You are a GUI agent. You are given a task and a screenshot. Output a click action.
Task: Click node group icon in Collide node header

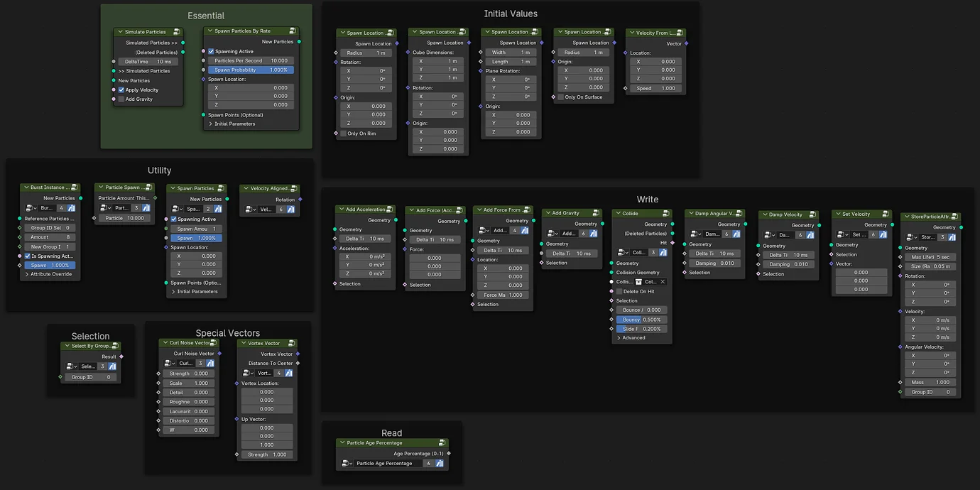664,214
